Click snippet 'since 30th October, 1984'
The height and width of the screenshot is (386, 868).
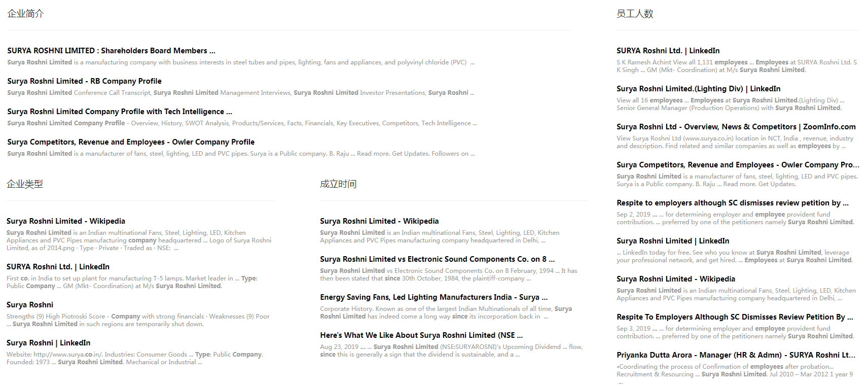coord(448,274)
